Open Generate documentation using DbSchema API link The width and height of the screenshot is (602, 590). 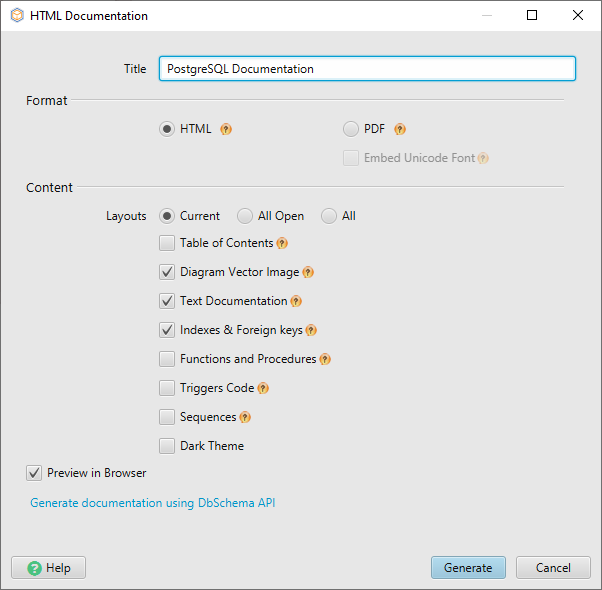coord(153,503)
